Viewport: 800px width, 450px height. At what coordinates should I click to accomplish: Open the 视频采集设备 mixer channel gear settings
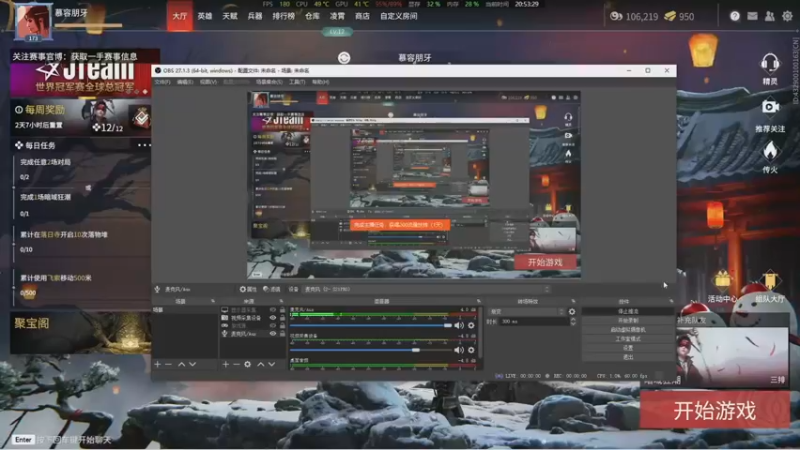pos(471,350)
